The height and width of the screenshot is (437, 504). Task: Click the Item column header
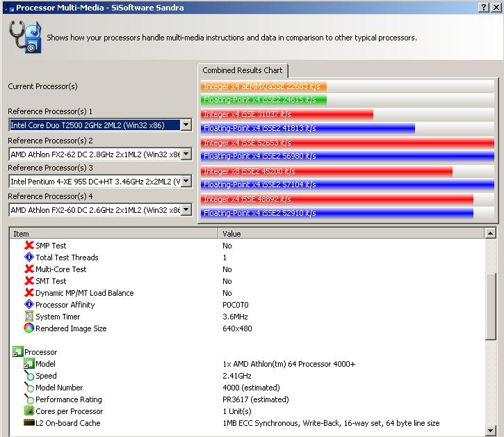pos(114,234)
